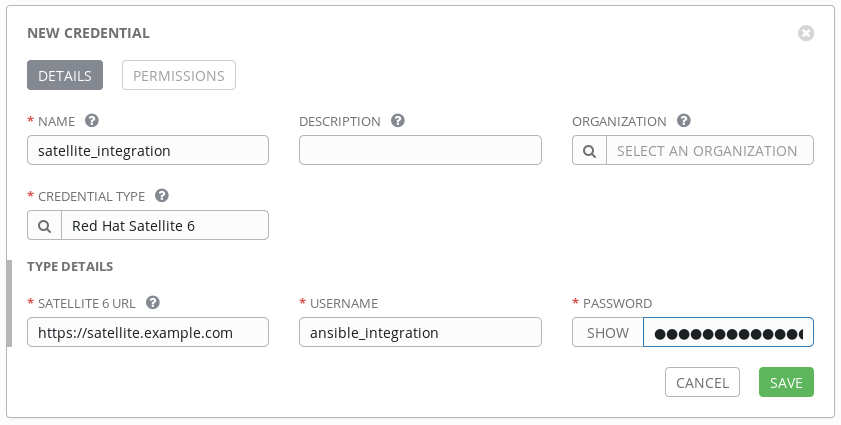Switch to the Details tab
Viewport: 841px width, 425px height.
pos(65,75)
